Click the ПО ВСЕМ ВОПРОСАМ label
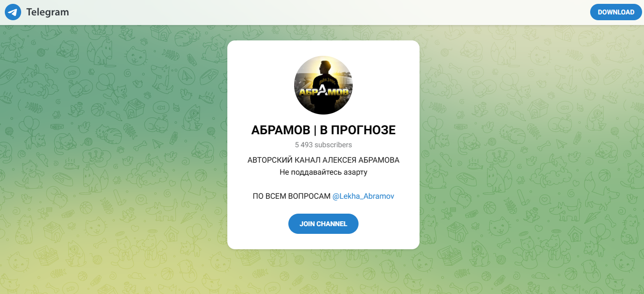 click(291, 196)
